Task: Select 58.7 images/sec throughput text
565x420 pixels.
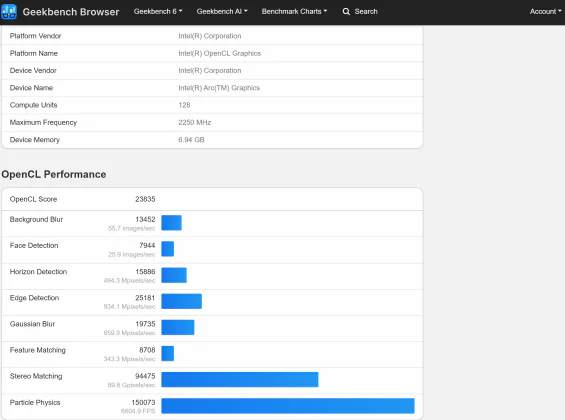Action: [x=132, y=228]
